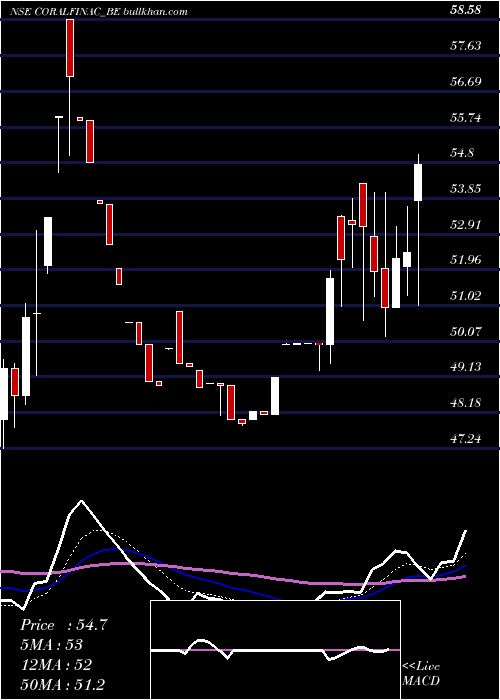Click the 52.91 price axis label
This screenshot has width=500, height=700.
point(466,224)
